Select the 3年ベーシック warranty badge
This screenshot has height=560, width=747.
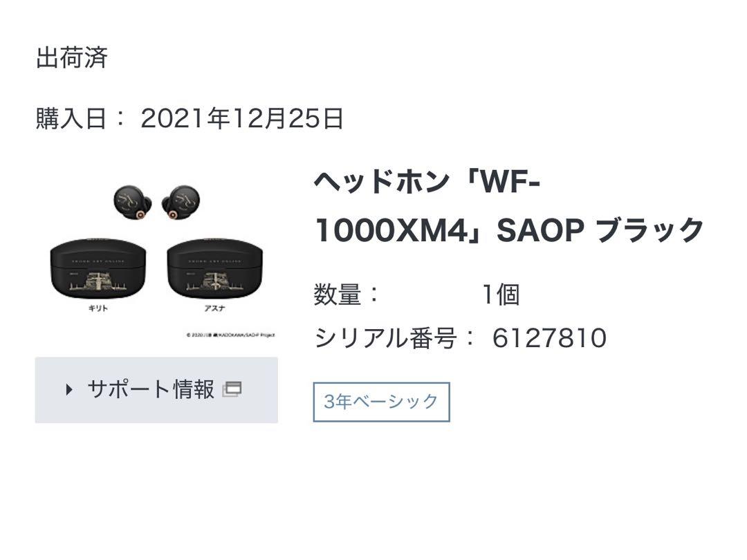pos(381,402)
